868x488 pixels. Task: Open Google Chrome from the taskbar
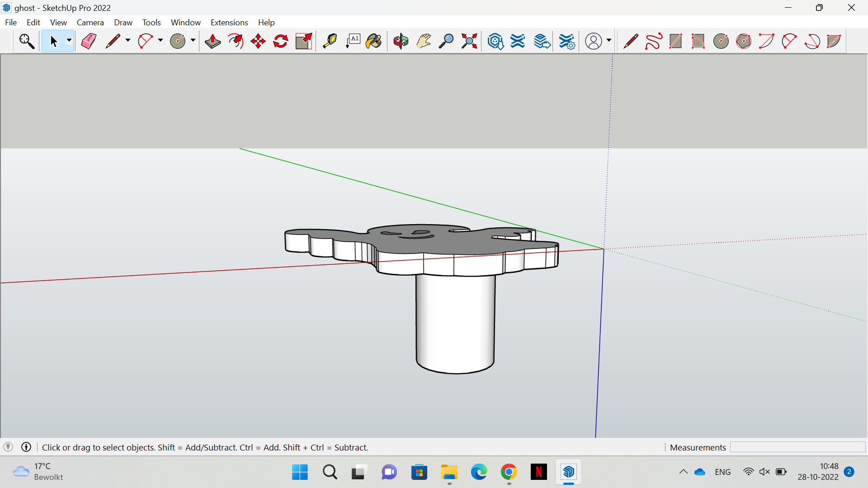(509, 472)
